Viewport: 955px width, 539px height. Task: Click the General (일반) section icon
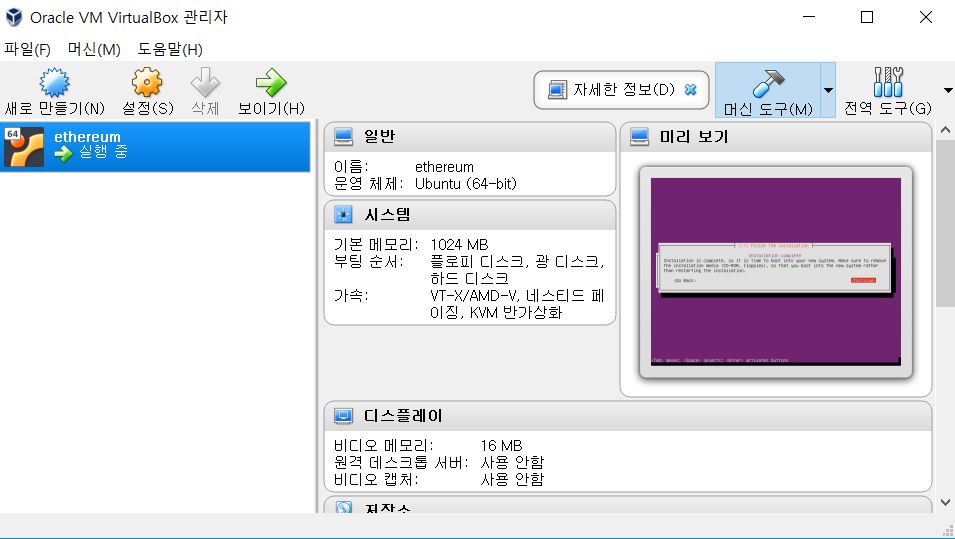pyautogui.click(x=344, y=137)
